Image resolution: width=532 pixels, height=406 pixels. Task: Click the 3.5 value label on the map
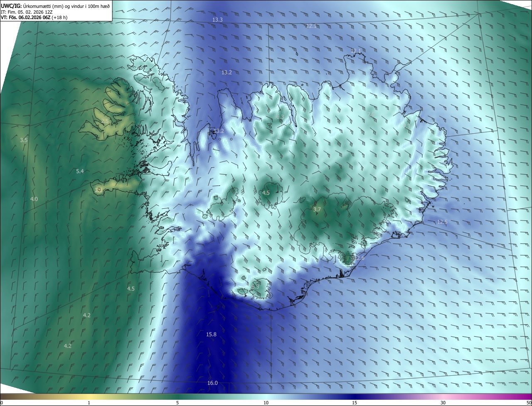point(24,140)
